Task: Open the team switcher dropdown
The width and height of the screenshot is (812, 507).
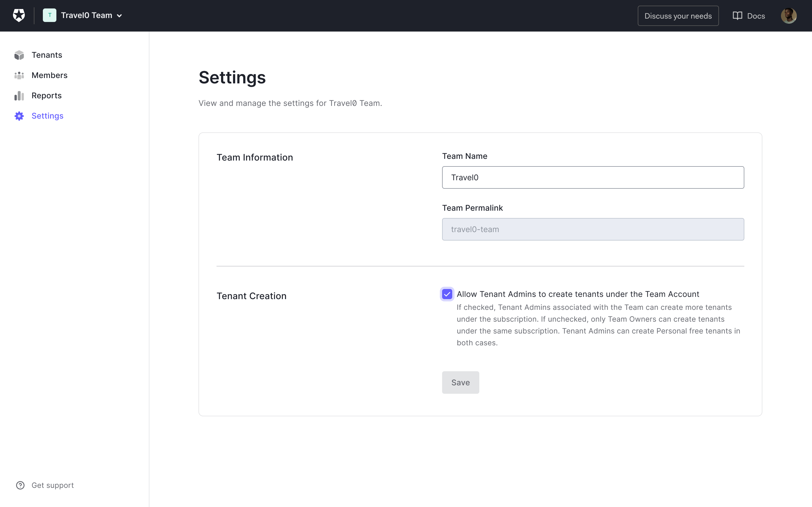Action: point(84,16)
